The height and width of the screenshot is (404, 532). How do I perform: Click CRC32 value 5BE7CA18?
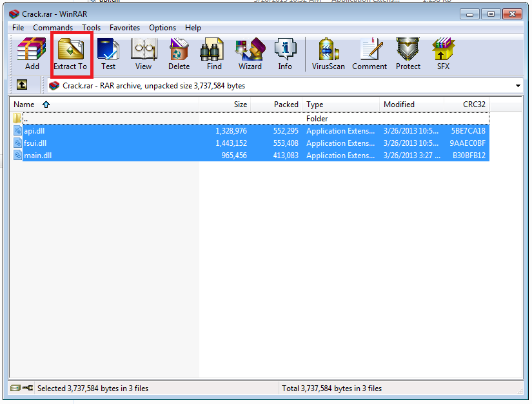tap(468, 131)
